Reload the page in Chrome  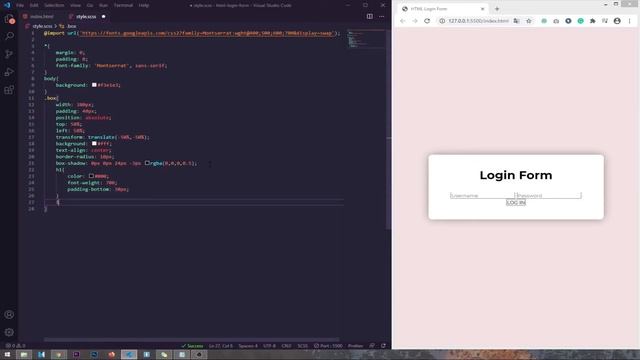[427, 21]
